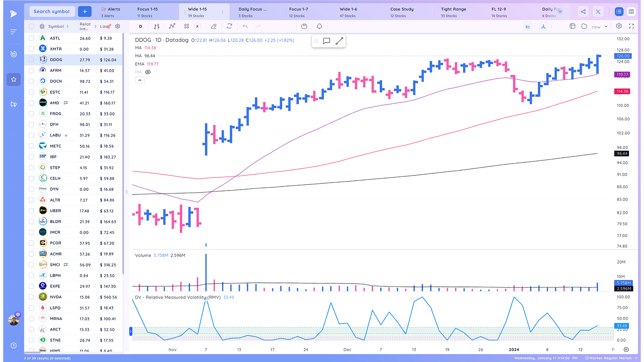Open the star watchlist icon in the left sidebar

click(x=14, y=80)
